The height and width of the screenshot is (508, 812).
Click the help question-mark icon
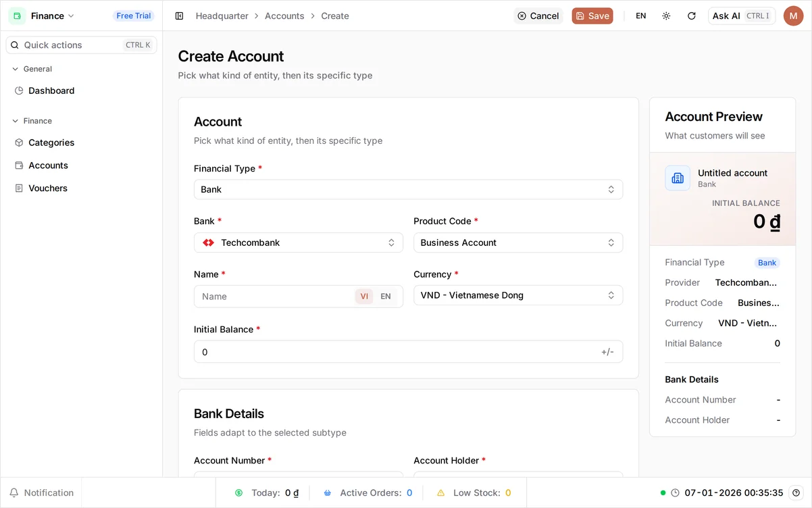(796, 493)
